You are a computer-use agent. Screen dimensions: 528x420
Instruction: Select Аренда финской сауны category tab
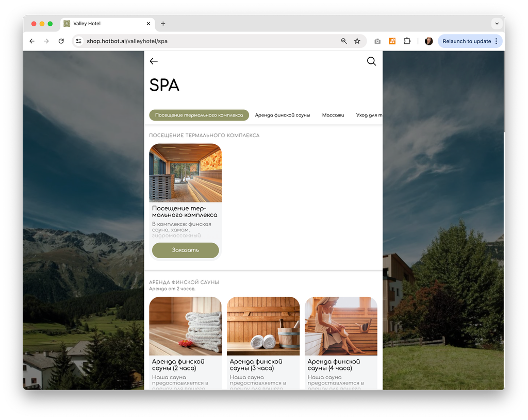[x=283, y=115]
